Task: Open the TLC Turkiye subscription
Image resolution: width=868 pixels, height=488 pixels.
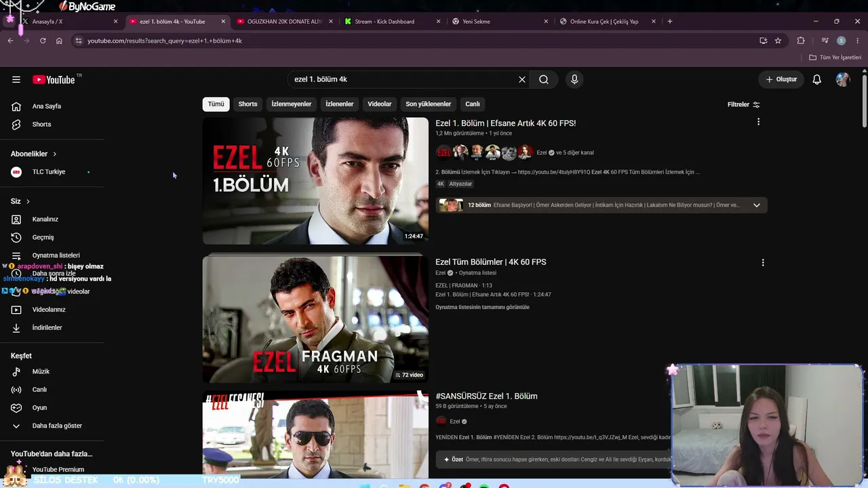Action: (49, 172)
